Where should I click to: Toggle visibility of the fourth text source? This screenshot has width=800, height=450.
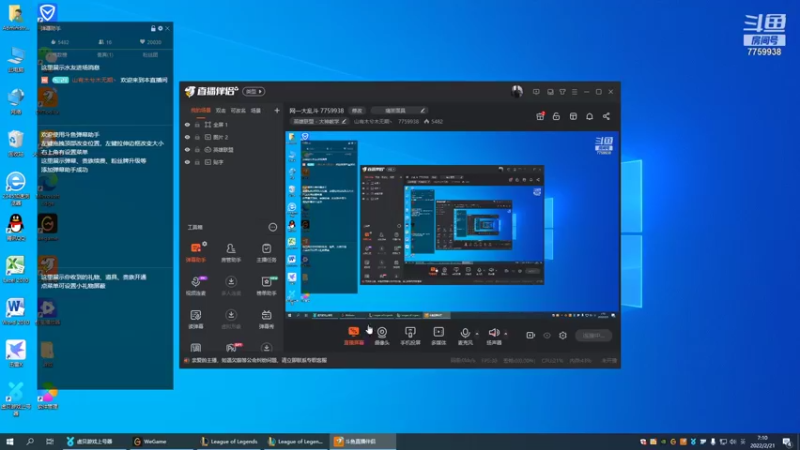[187, 162]
